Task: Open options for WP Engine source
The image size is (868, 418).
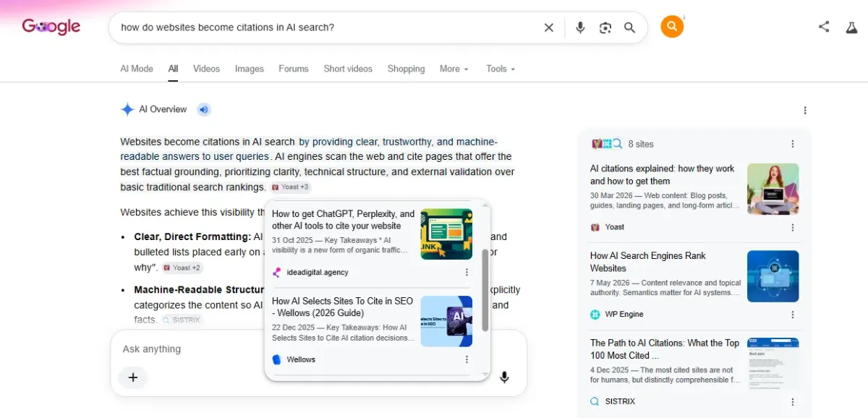Action: pyautogui.click(x=793, y=315)
